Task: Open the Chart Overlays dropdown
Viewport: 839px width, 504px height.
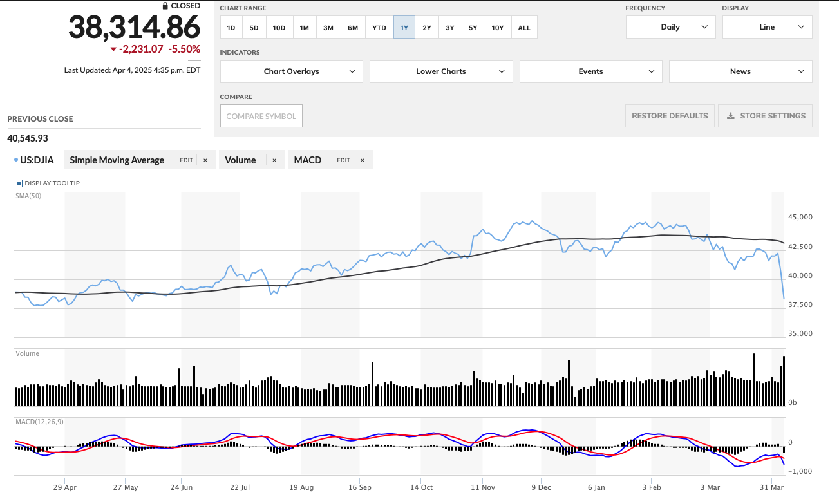Action: [291, 71]
